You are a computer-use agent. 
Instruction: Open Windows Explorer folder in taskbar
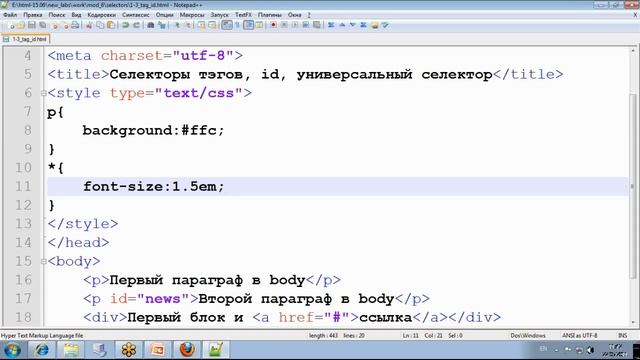tap(71, 350)
